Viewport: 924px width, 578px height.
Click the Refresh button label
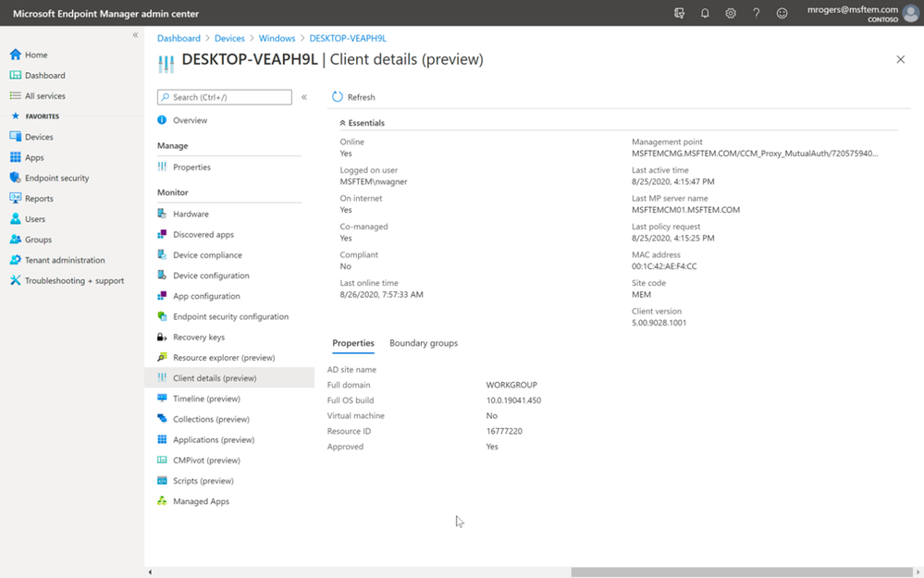point(362,96)
